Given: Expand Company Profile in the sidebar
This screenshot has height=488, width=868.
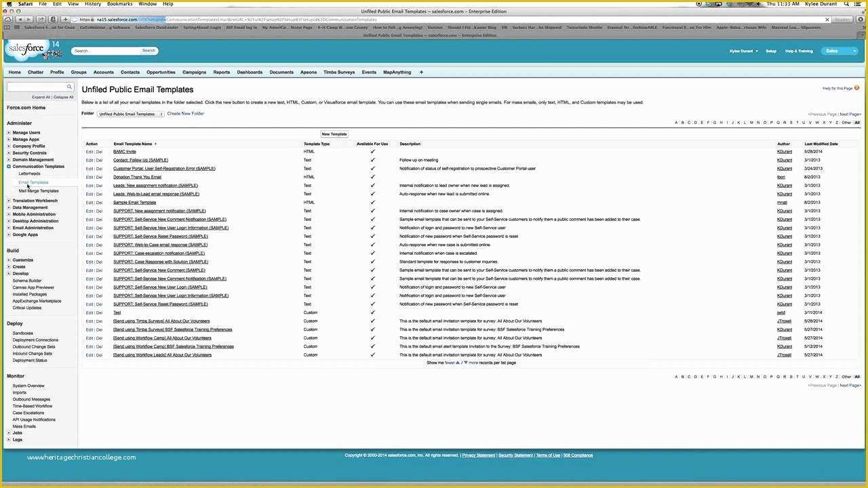Looking at the screenshot, I should click(x=9, y=146).
